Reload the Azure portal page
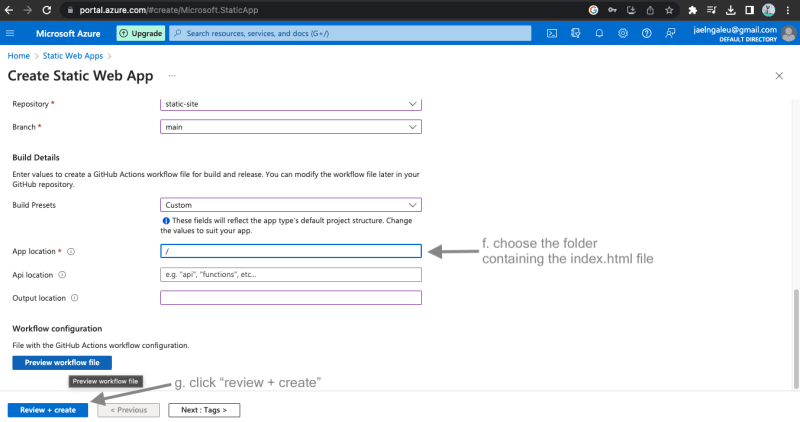Image resolution: width=800 pixels, height=422 pixels. click(x=46, y=10)
